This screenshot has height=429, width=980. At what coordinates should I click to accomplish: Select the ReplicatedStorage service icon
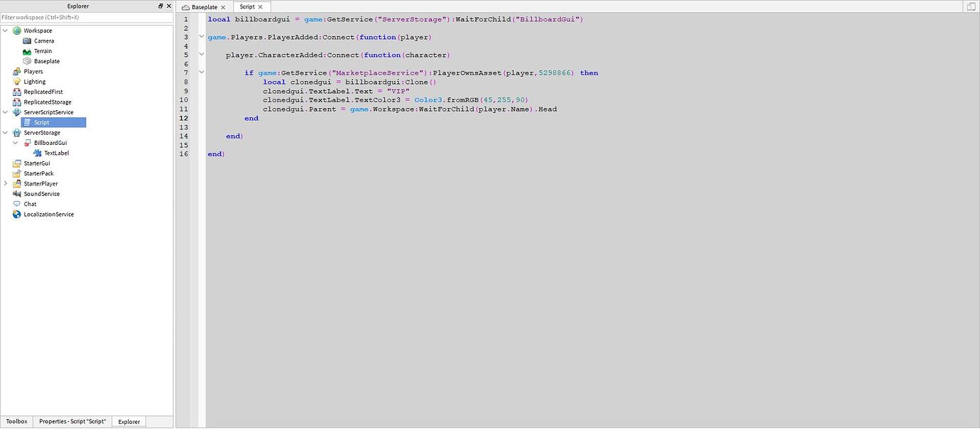(16, 102)
